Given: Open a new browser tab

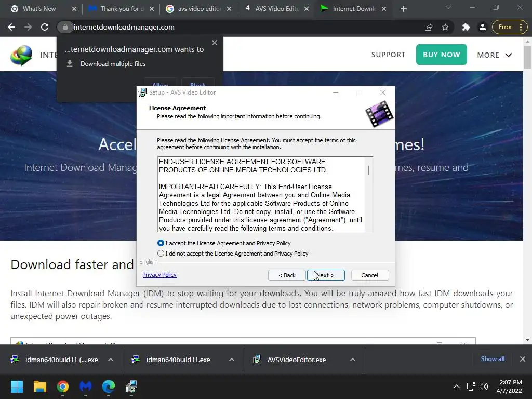Looking at the screenshot, I should (403, 9).
